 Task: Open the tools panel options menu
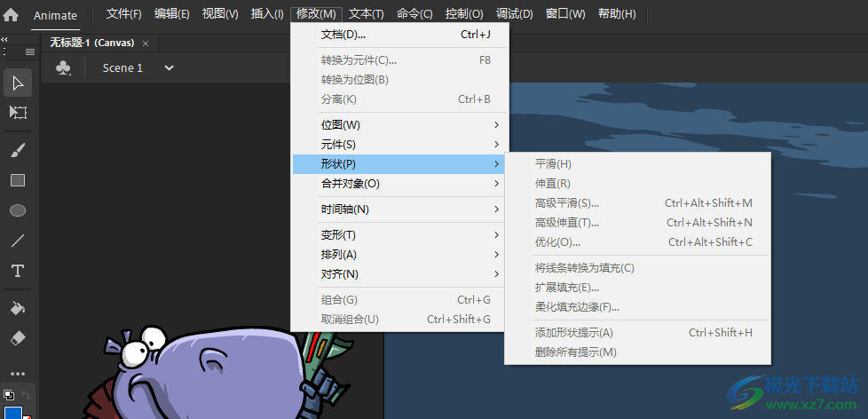30,52
